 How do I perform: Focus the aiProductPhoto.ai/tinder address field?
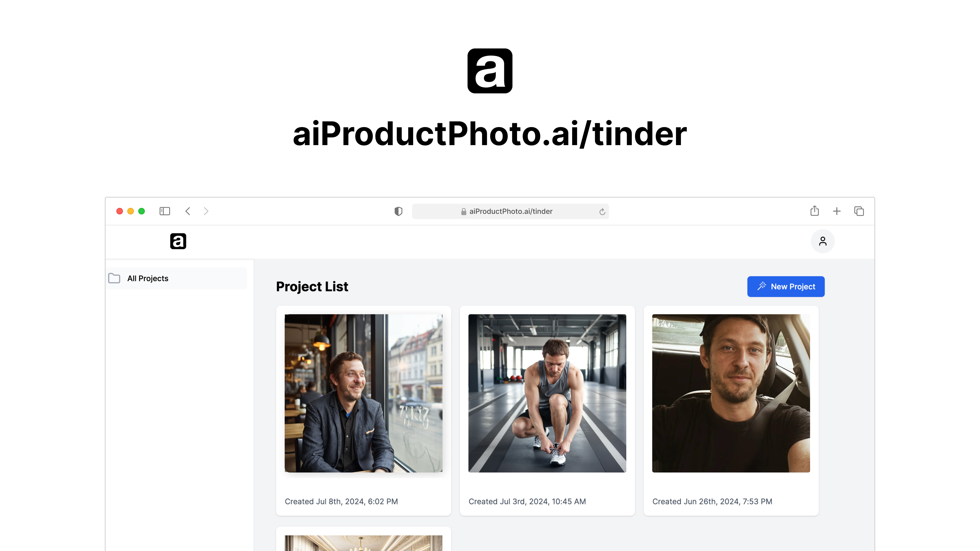(x=510, y=211)
